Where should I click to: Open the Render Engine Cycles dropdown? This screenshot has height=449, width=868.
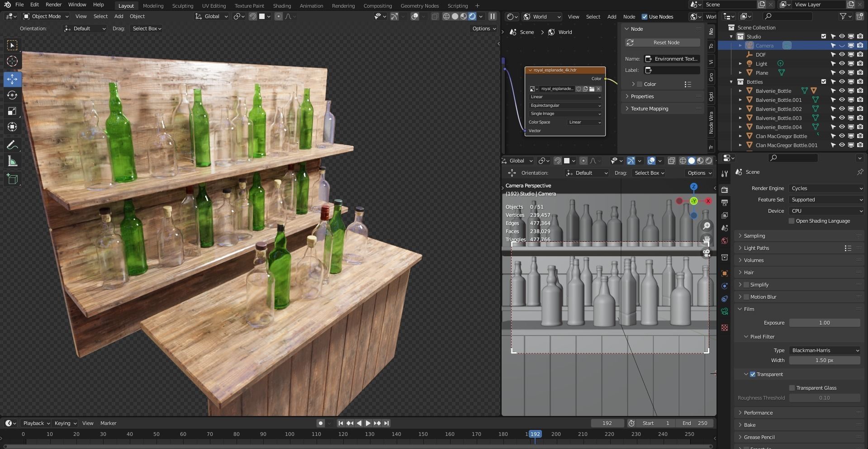tap(826, 188)
